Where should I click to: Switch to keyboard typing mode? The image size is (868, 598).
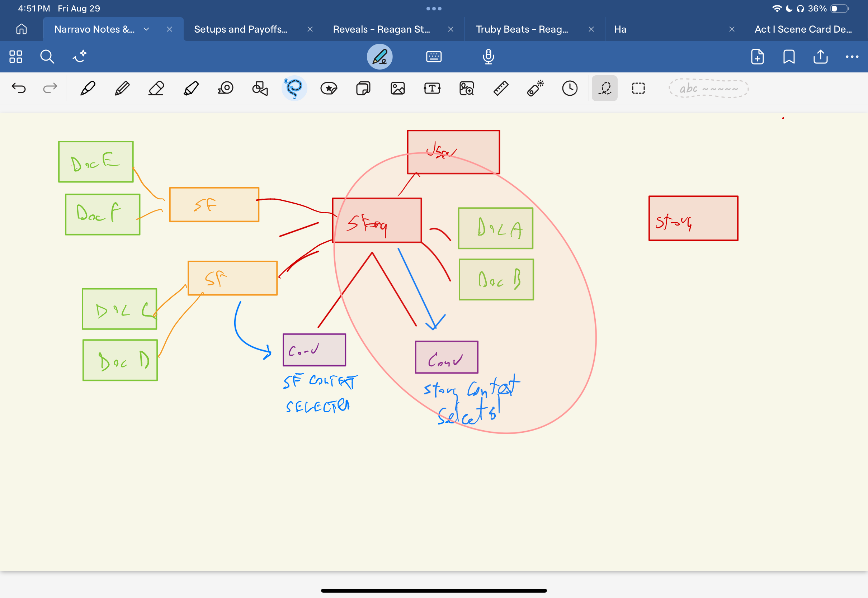click(x=434, y=57)
